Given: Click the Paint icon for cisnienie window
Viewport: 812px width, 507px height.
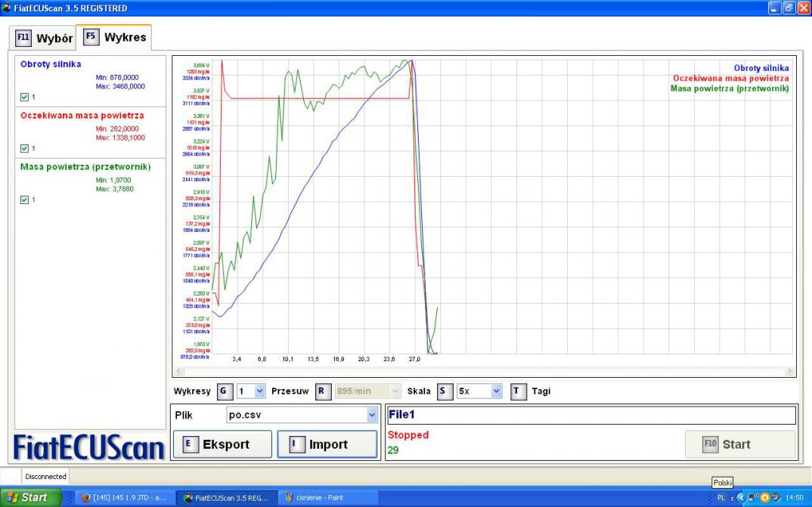Looking at the screenshot, I should point(288,498).
